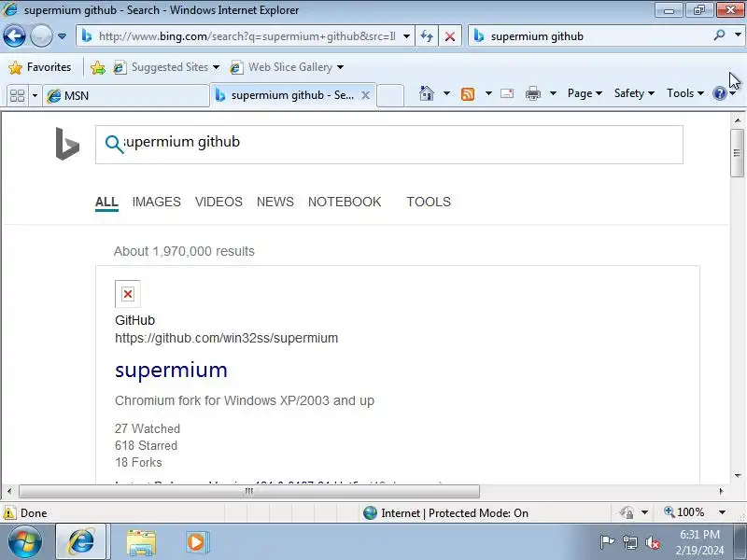Expand the Print options dropdown arrow

click(553, 93)
